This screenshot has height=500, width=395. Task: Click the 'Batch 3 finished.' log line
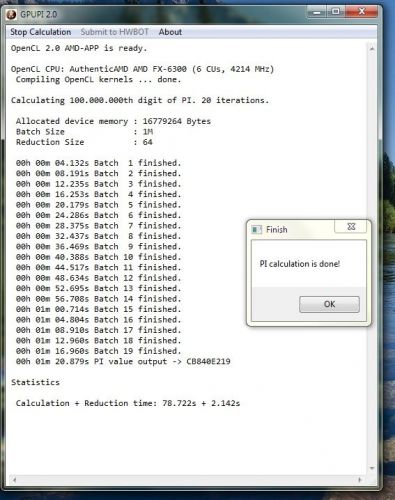[x=98, y=184]
